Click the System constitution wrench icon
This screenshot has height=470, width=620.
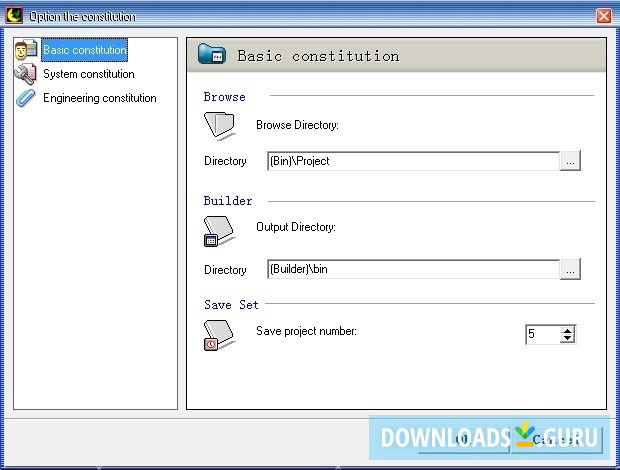pyautogui.click(x=25, y=74)
